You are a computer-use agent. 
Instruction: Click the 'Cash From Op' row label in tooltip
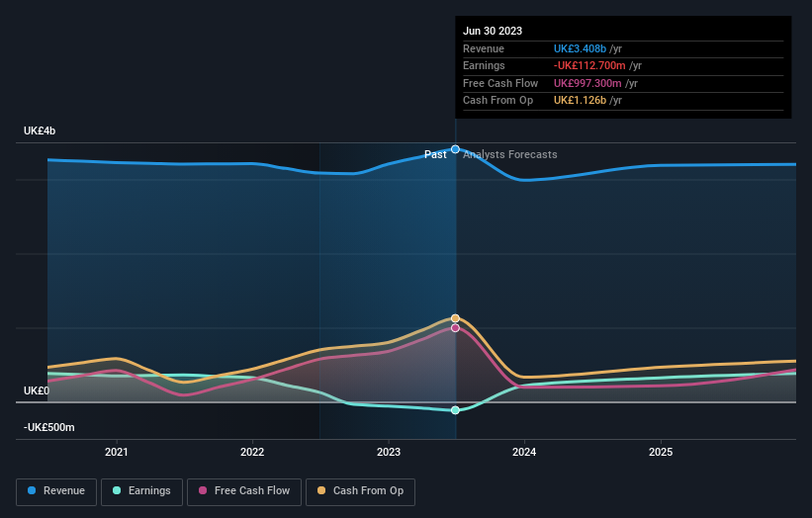(497, 101)
